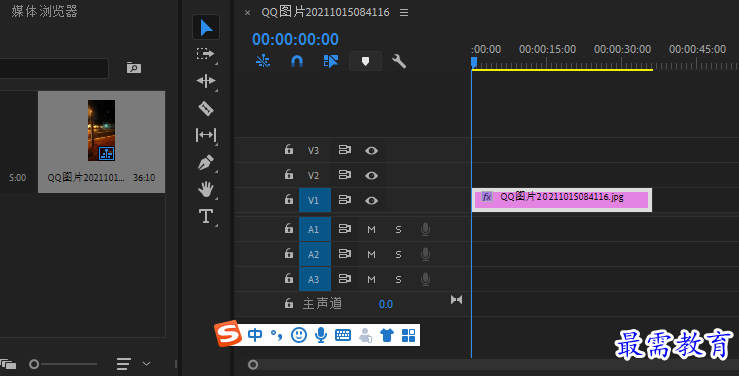Toggle insert sequences as nests icon
Image resolution: width=739 pixels, height=376 pixels.
point(263,61)
